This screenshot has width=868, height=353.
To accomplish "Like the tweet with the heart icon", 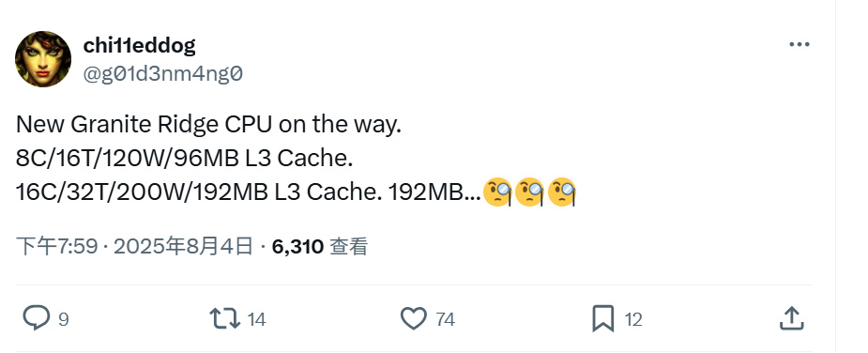I will coord(414,318).
